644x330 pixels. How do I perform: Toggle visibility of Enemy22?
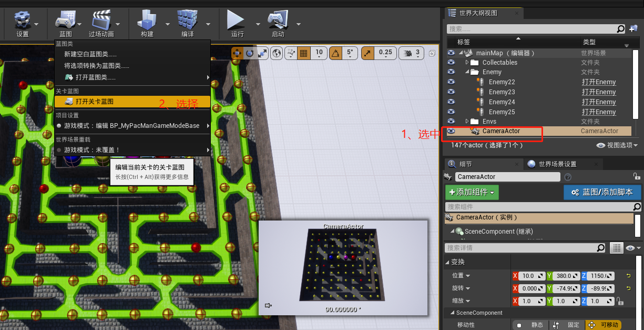point(451,82)
